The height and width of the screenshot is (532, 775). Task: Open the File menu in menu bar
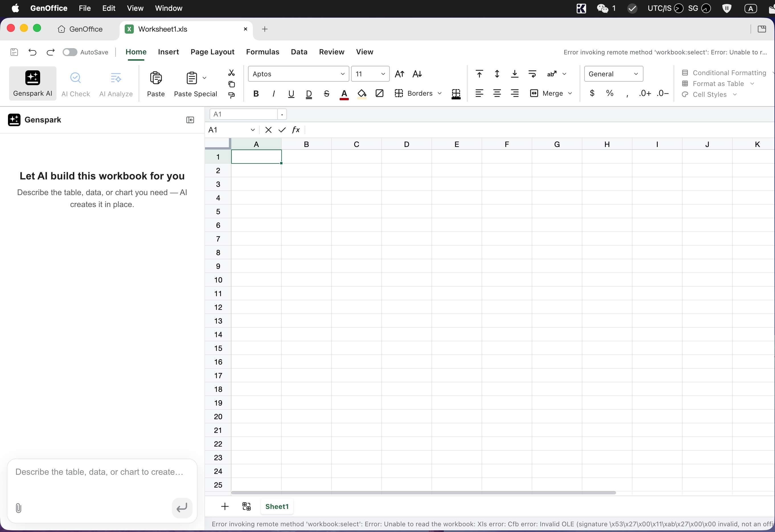85,8
